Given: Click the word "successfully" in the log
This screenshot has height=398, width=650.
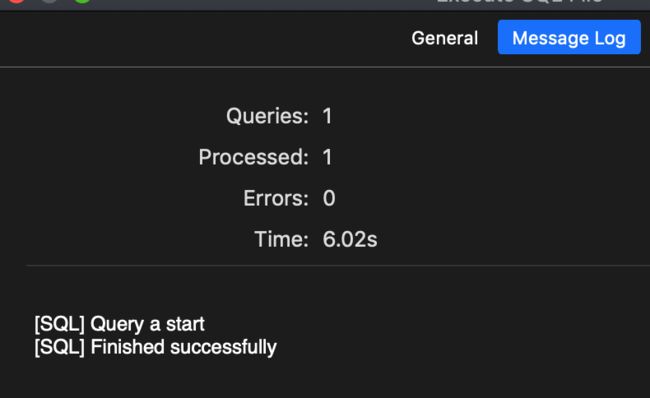Looking at the screenshot, I should pyautogui.click(x=223, y=347).
